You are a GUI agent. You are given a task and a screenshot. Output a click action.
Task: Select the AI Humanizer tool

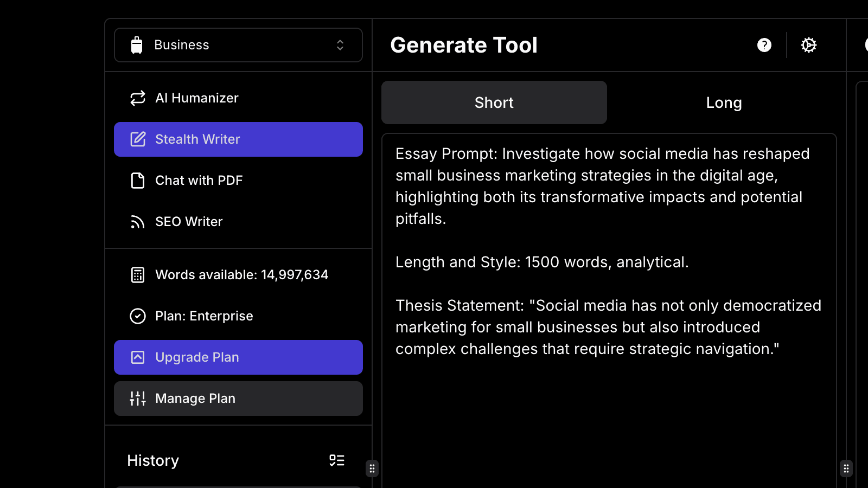[x=196, y=98]
